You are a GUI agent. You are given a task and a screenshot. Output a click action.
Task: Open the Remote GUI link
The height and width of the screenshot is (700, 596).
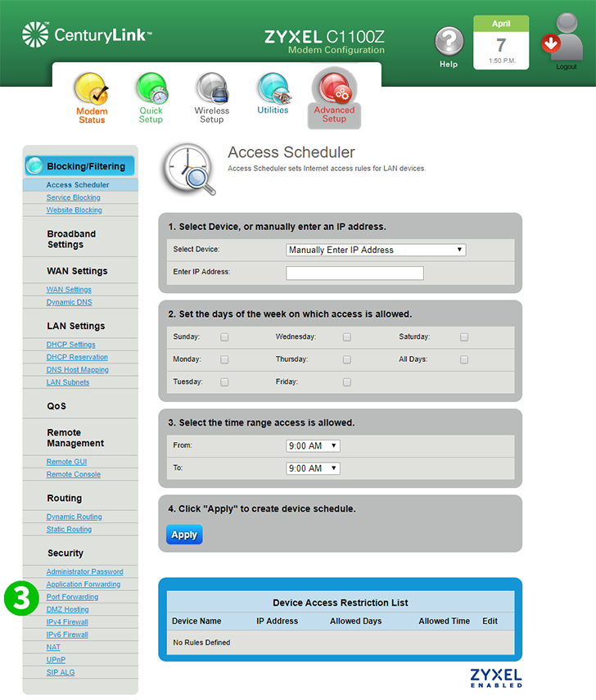66,462
